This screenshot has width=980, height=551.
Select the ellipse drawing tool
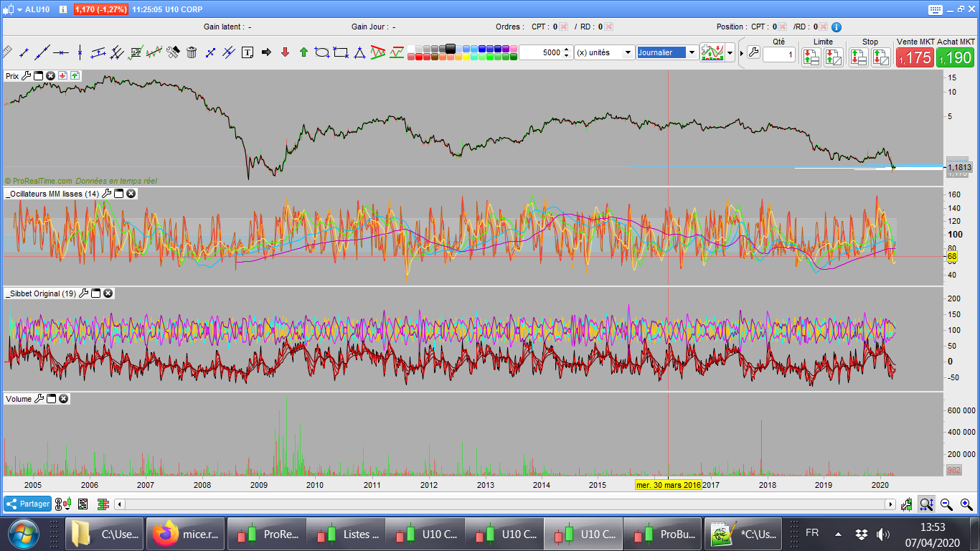tap(322, 52)
